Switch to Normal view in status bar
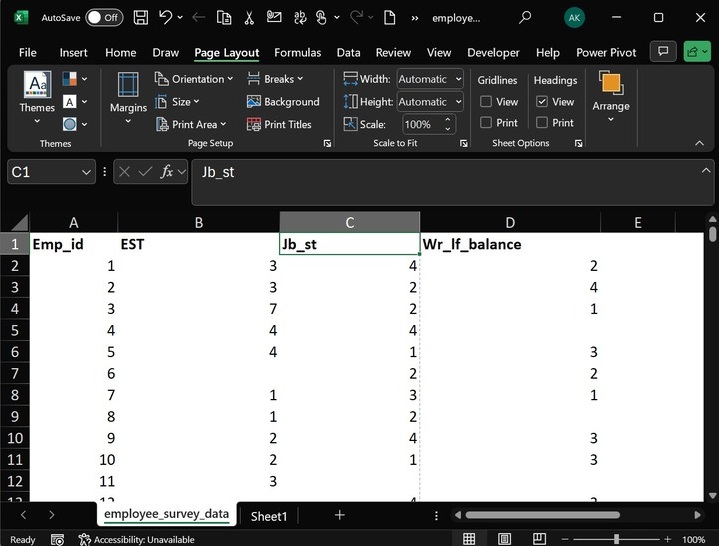This screenshot has width=719, height=546. [x=469, y=539]
